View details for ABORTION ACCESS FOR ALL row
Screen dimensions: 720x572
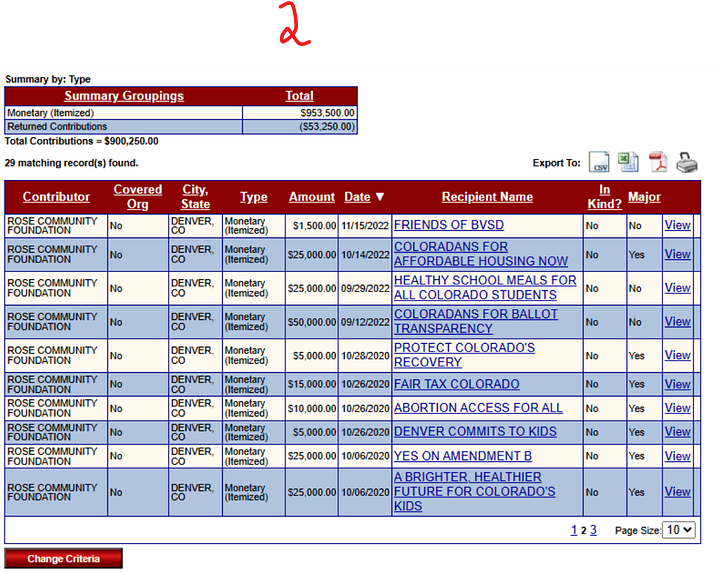pos(677,408)
